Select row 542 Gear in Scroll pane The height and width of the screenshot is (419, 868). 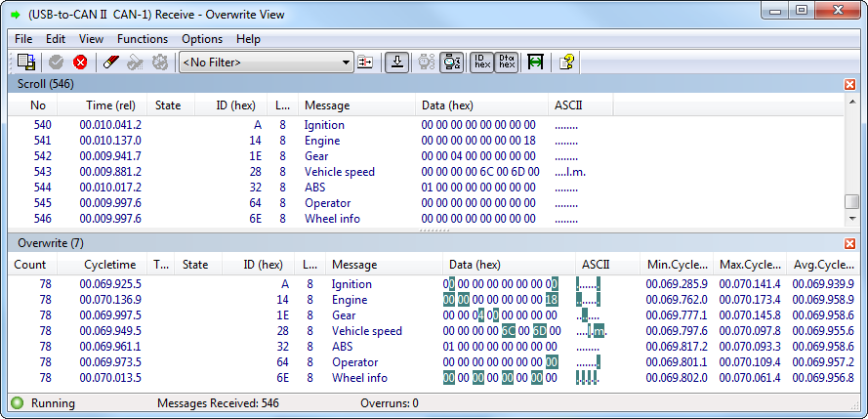tap(427, 156)
